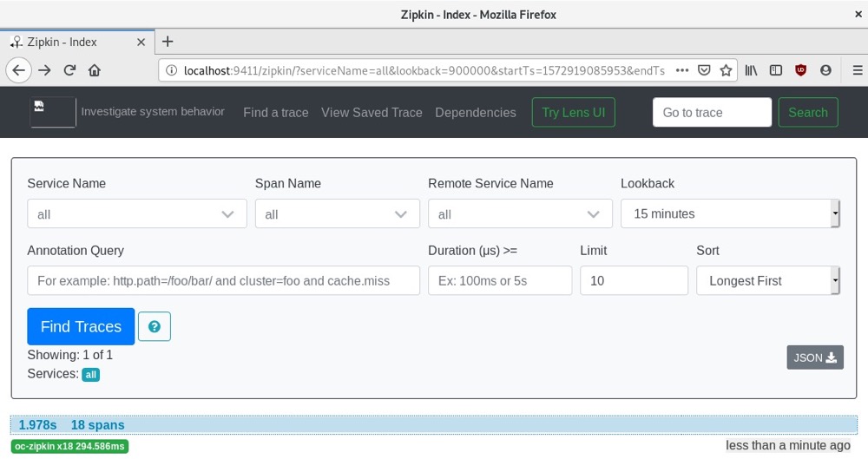This screenshot has width=868, height=459.
Task: Go forward with the browser forward arrow
Action: 44,70
